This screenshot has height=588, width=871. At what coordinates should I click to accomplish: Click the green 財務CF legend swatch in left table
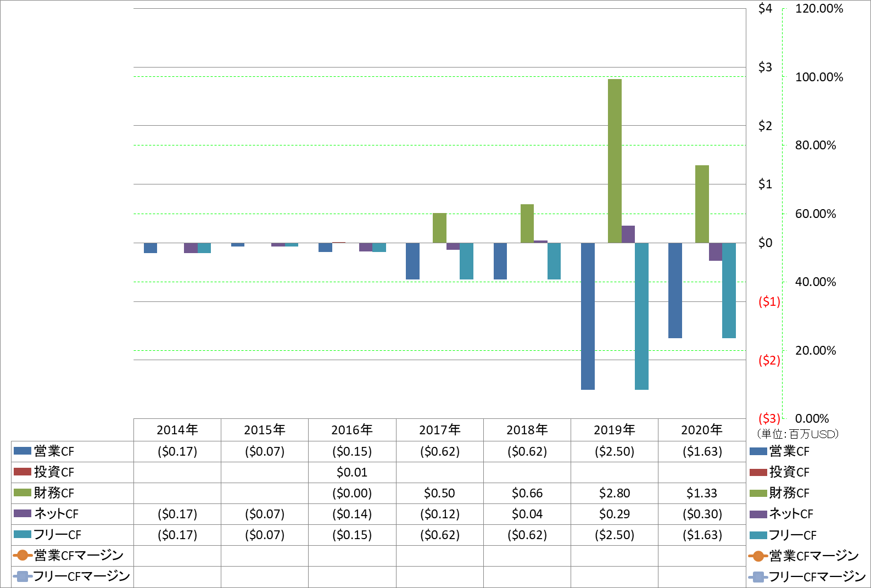pos(23,492)
